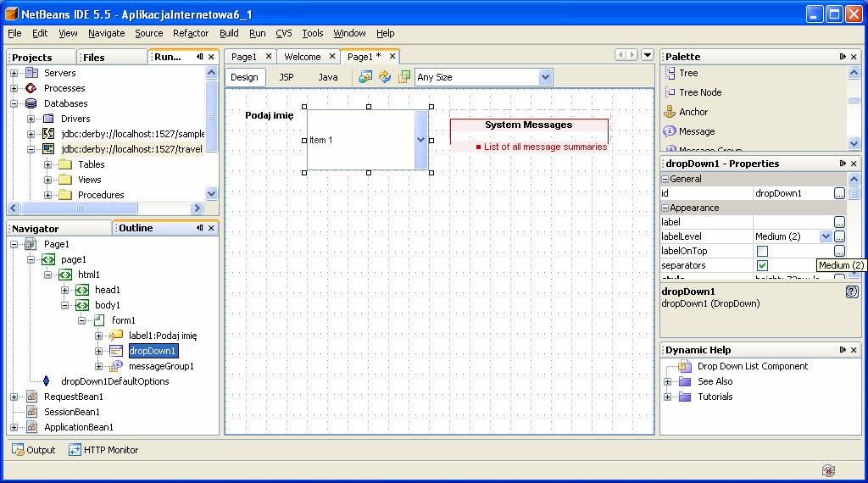Click the ApplicationBean1 icon in Outline
Viewport: 868px width, 483px height.
(x=32, y=427)
